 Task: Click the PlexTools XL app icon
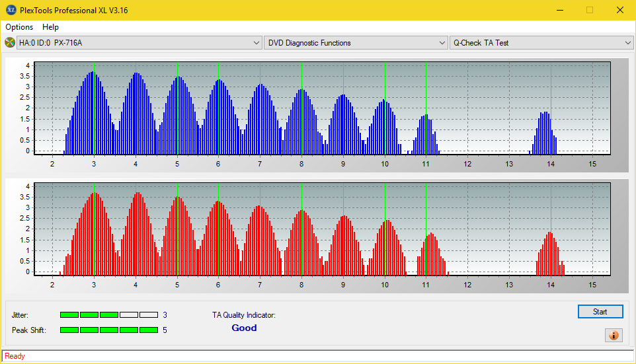11,10
